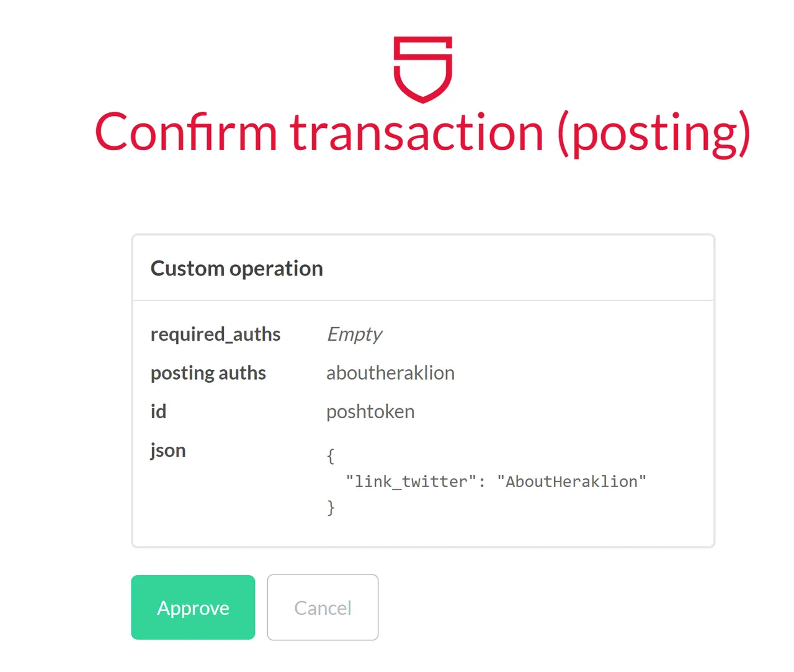Click the required_auths label

coord(215,334)
